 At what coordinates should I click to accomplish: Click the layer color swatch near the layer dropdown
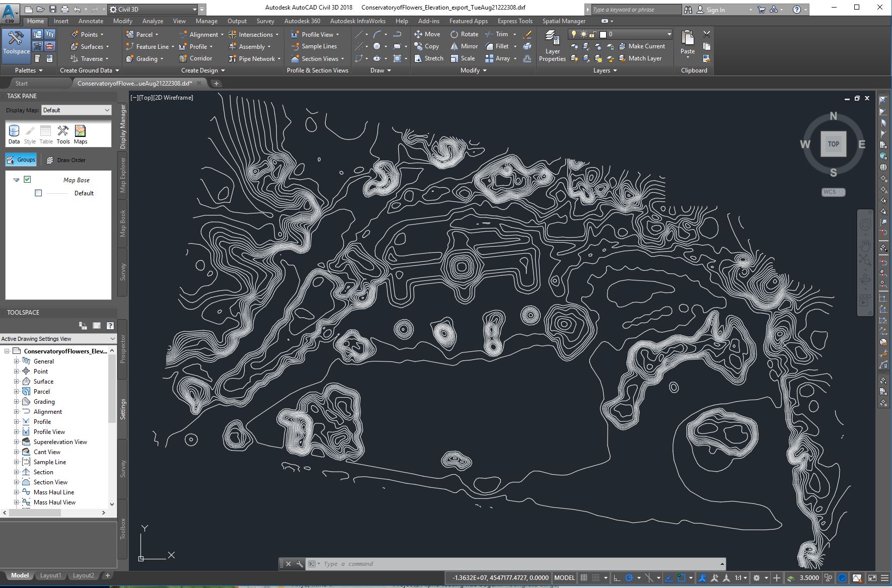click(x=603, y=34)
